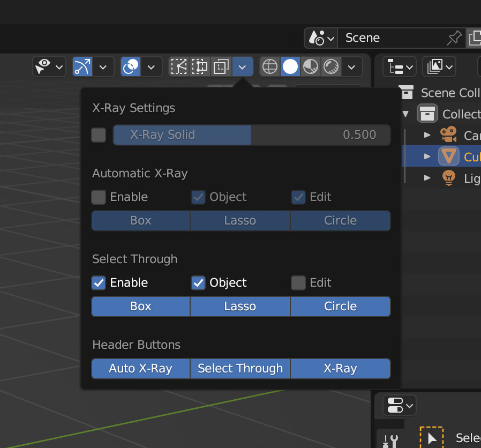
Task: Open the Tool properties tab
Action: pyautogui.click(x=390, y=441)
